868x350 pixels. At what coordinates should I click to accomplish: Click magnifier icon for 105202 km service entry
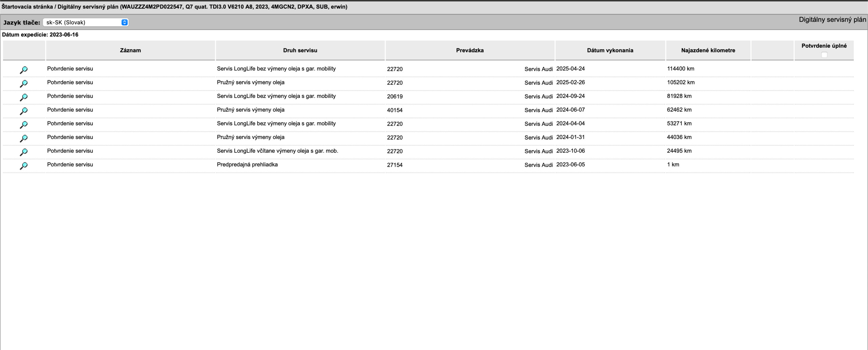coord(24,83)
